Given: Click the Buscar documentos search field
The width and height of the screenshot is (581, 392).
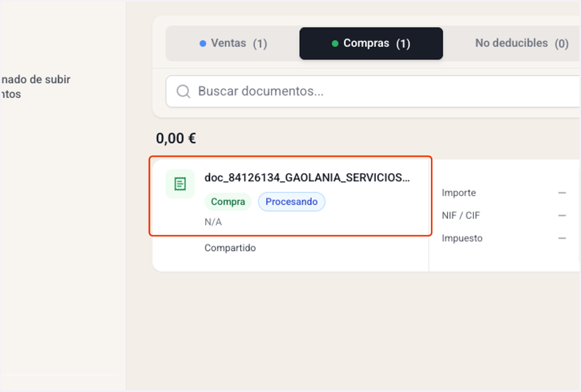Looking at the screenshot, I should tap(373, 91).
